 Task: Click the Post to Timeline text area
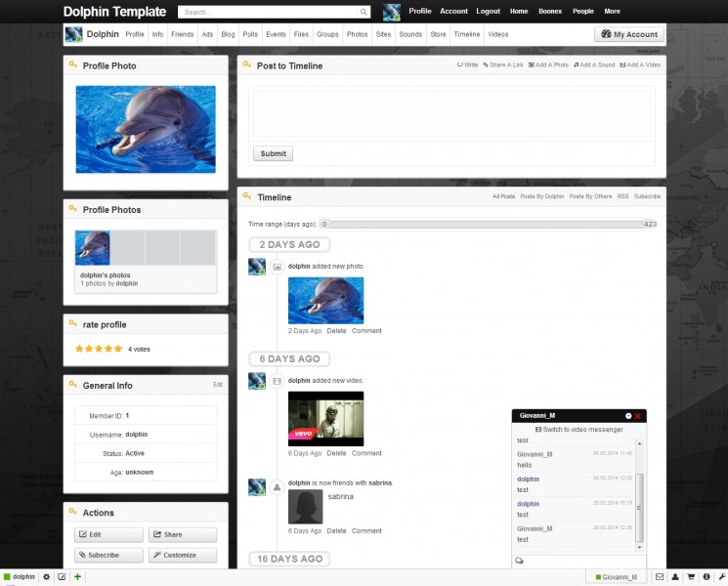point(451,113)
